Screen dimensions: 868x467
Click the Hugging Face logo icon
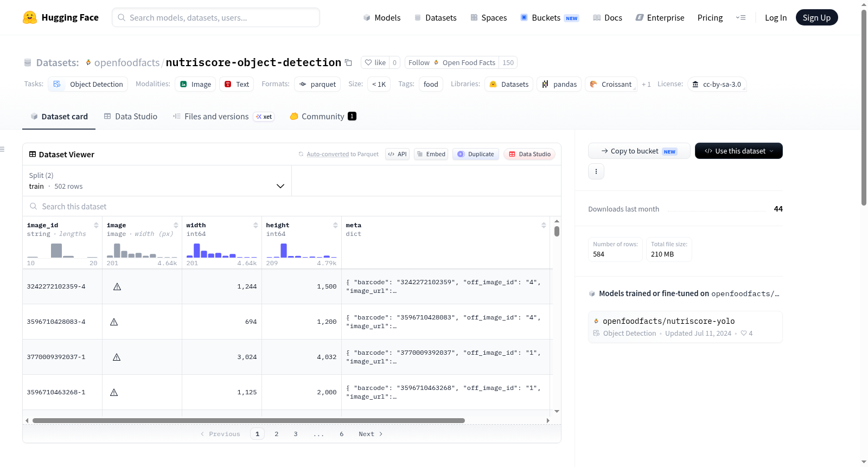click(30, 17)
